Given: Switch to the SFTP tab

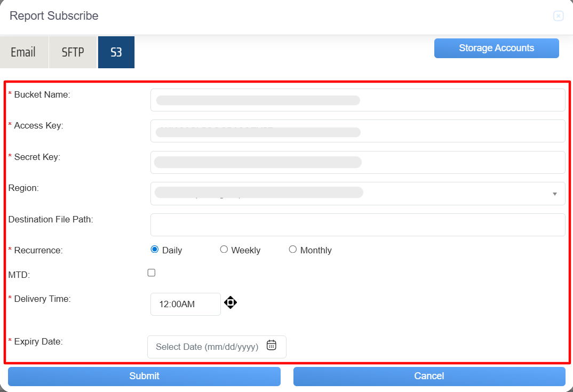Looking at the screenshot, I should [73, 52].
